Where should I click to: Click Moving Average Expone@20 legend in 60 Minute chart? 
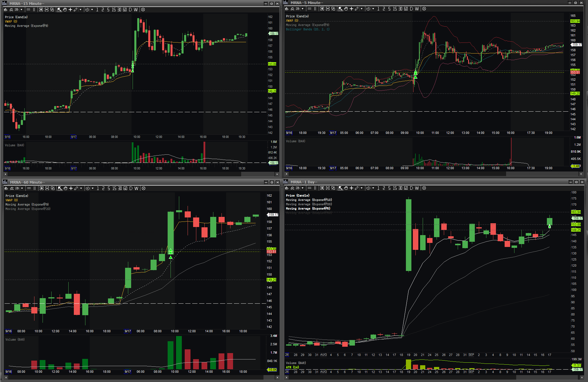click(x=28, y=209)
